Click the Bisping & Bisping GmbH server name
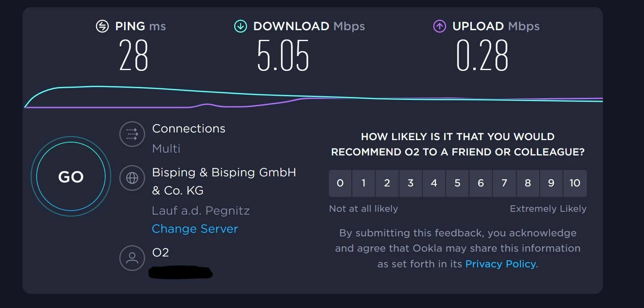Image resolution: width=644 pixels, height=308 pixels. [224, 173]
